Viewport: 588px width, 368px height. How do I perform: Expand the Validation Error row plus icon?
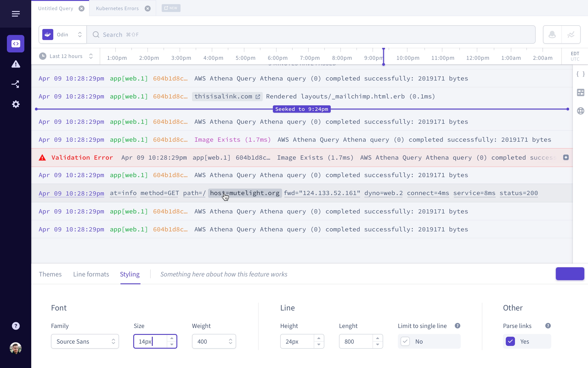pyautogui.click(x=566, y=158)
